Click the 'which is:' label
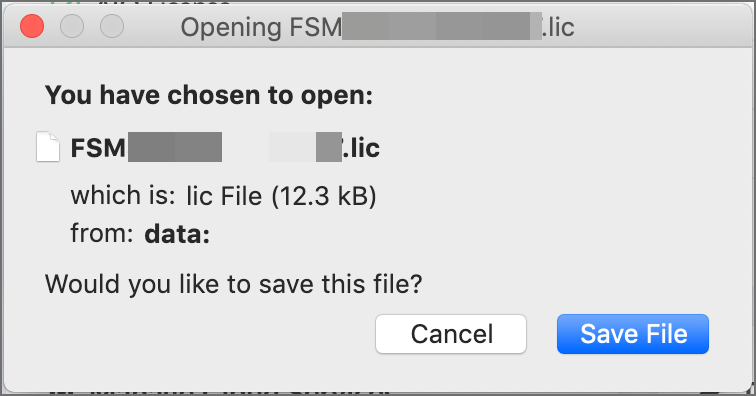The image size is (756, 396). (x=123, y=196)
